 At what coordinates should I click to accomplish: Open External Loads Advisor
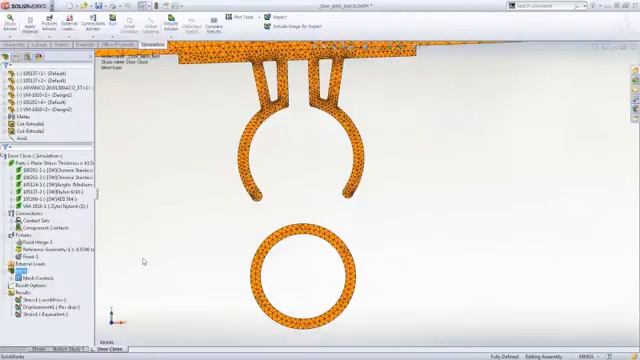pyautogui.click(x=69, y=23)
